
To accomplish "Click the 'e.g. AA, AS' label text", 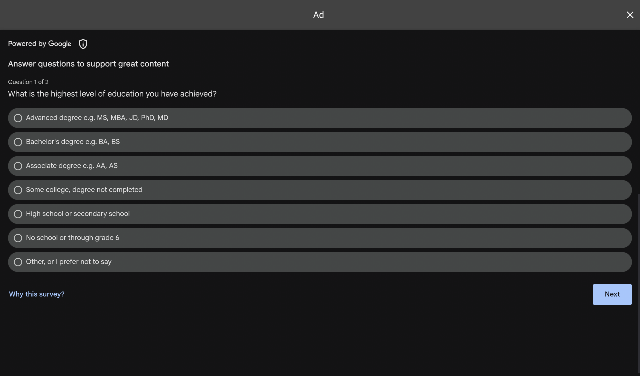I will (100, 166).
